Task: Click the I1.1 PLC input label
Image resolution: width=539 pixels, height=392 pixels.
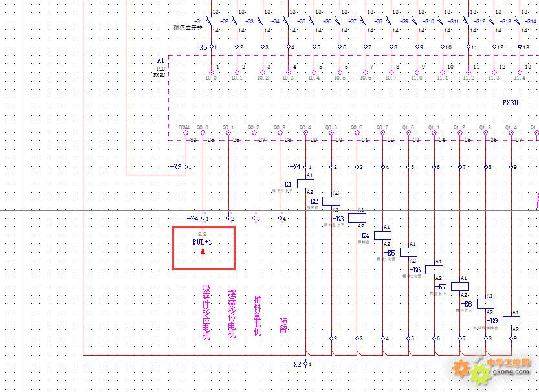Action: pyautogui.click(x=443, y=78)
